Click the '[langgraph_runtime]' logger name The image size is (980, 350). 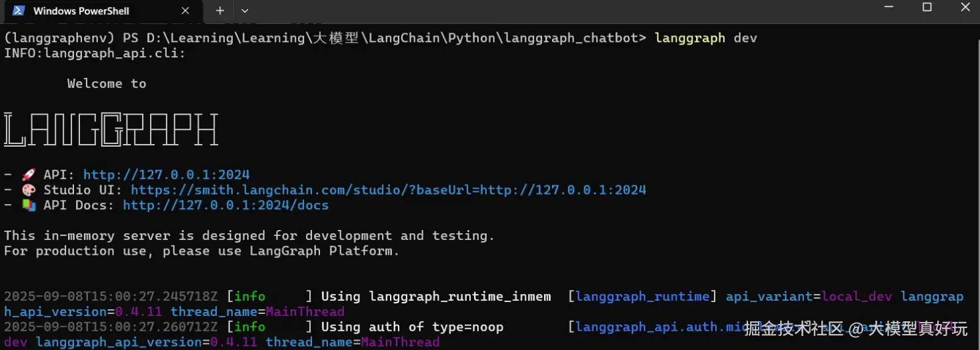[x=643, y=297]
